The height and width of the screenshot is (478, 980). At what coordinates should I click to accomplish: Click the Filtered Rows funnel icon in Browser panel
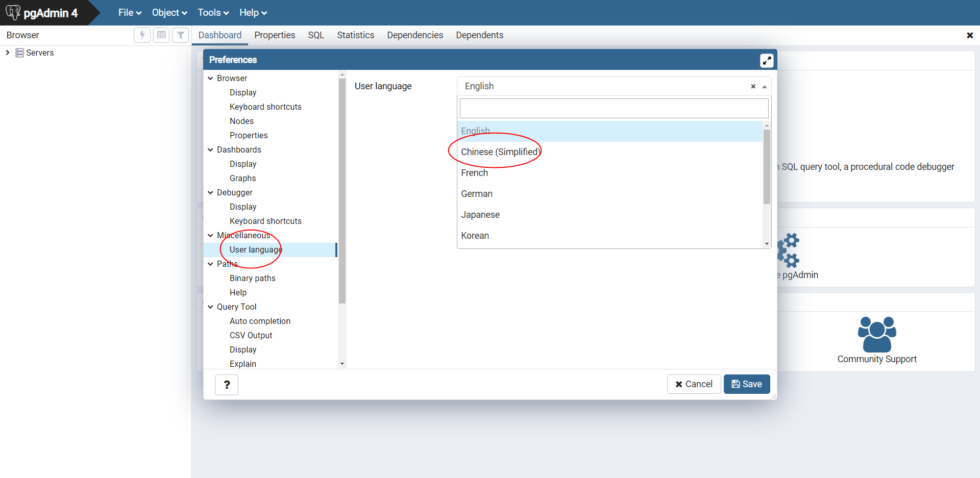(x=181, y=35)
